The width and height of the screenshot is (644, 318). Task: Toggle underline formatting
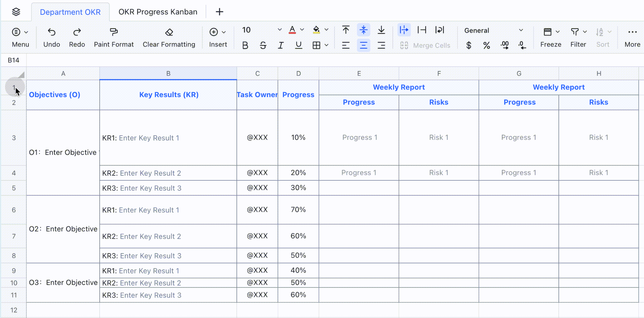[x=299, y=46]
